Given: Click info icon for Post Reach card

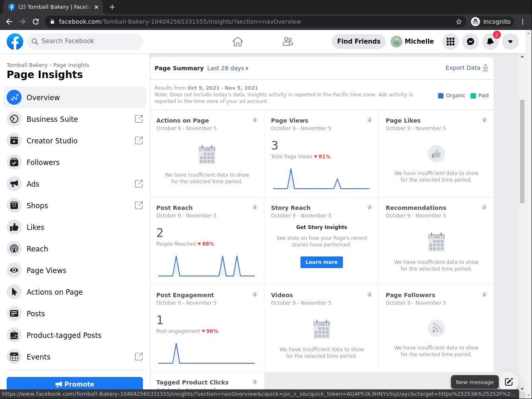Looking at the screenshot, I should point(255,207).
